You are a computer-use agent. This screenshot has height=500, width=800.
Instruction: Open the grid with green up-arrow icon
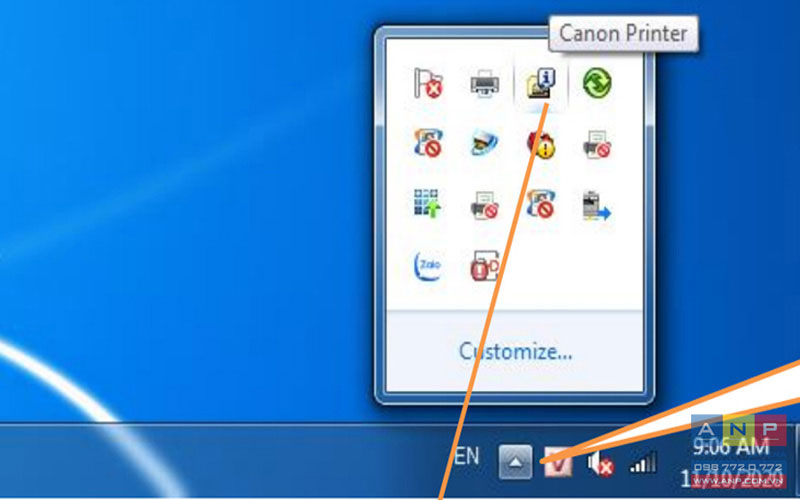tap(427, 204)
